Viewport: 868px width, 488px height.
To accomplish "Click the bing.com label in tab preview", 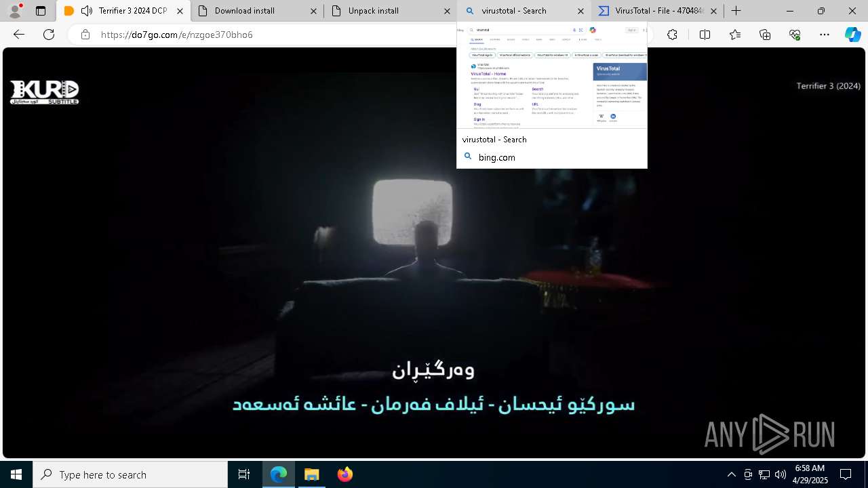I will 496,157.
